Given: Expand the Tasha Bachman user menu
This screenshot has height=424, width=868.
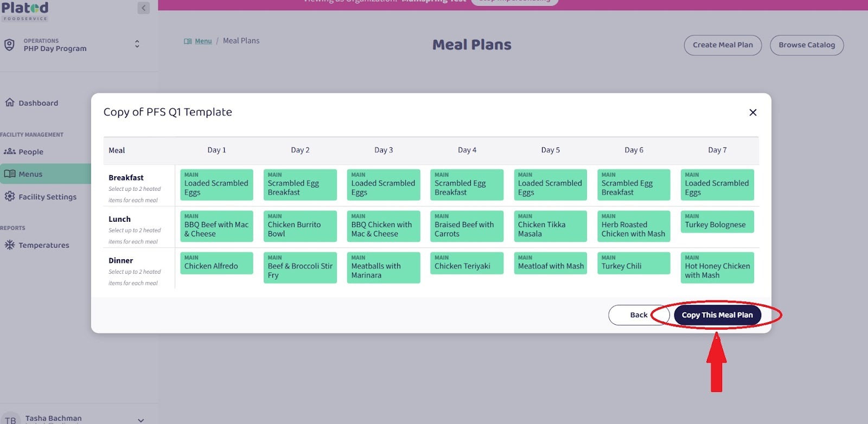Looking at the screenshot, I should pos(141,420).
